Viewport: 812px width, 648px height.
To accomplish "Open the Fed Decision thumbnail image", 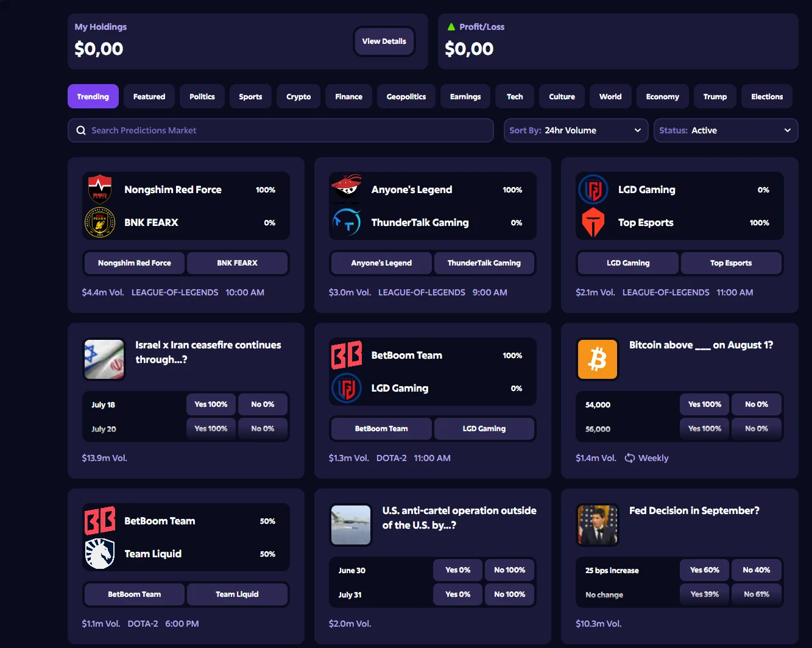I will click(598, 525).
